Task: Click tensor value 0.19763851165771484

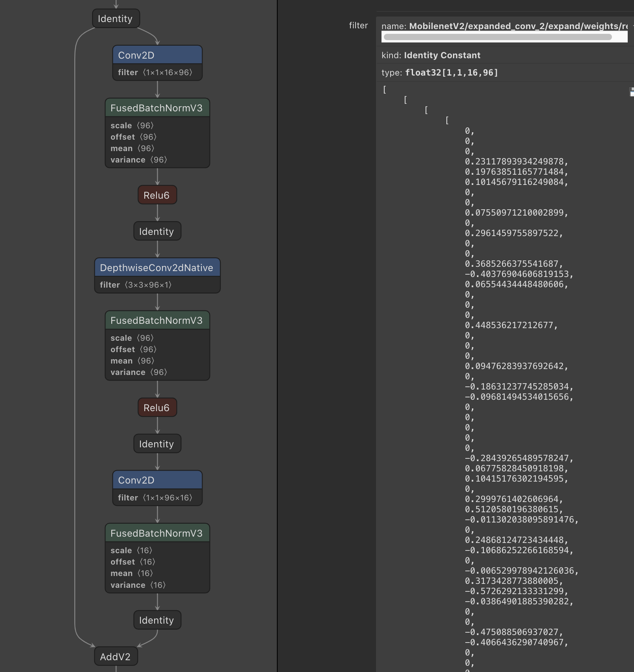Action: (516, 172)
